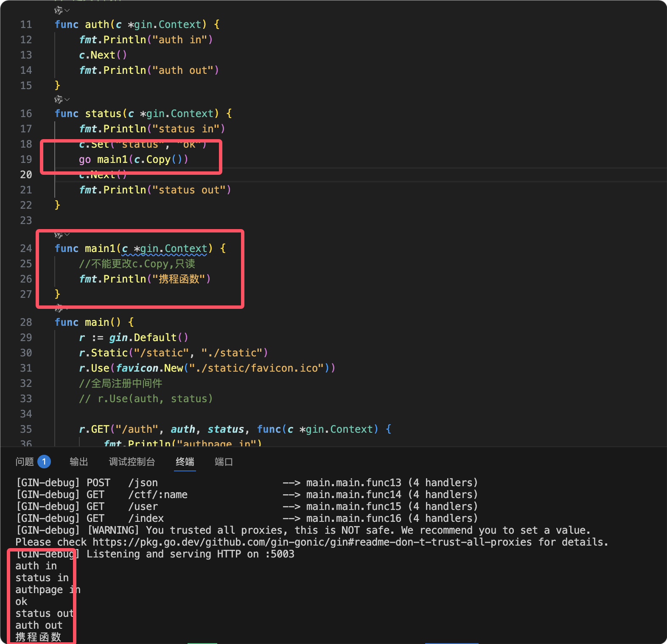Place cursor on the go main1(c.Copy()) line
667x644 pixels.
click(133, 160)
